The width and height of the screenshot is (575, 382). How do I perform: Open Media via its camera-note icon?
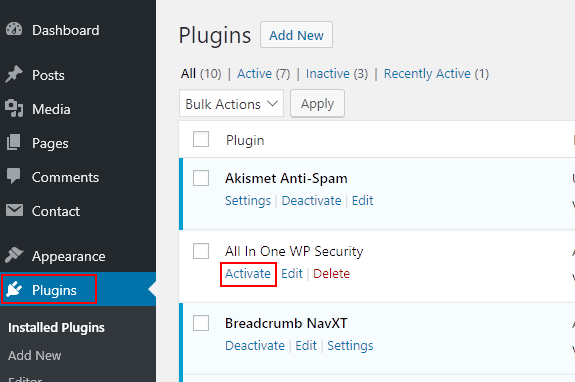tap(14, 109)
